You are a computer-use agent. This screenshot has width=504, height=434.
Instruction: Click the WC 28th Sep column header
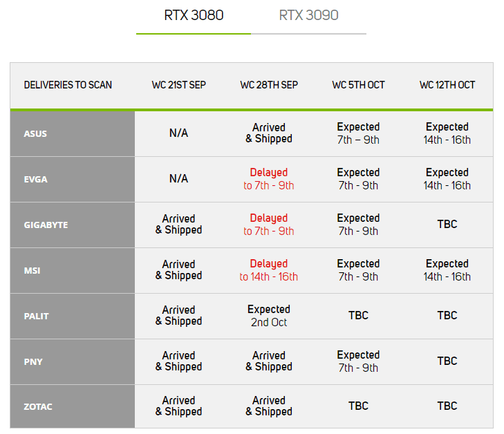(x=269, y=85)
